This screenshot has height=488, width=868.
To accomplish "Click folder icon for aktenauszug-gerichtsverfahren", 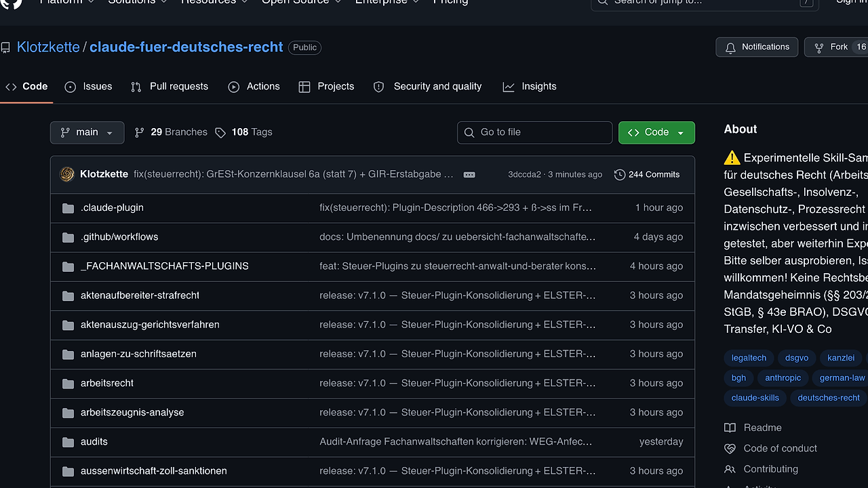I will pyautogui.click(x=68, y=325).
